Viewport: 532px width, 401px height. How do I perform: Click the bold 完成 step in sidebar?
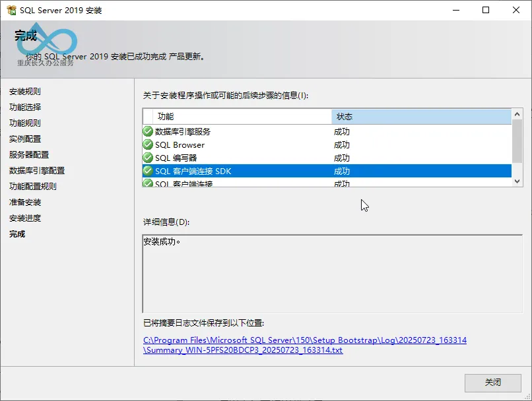click(x=17, y=234)
